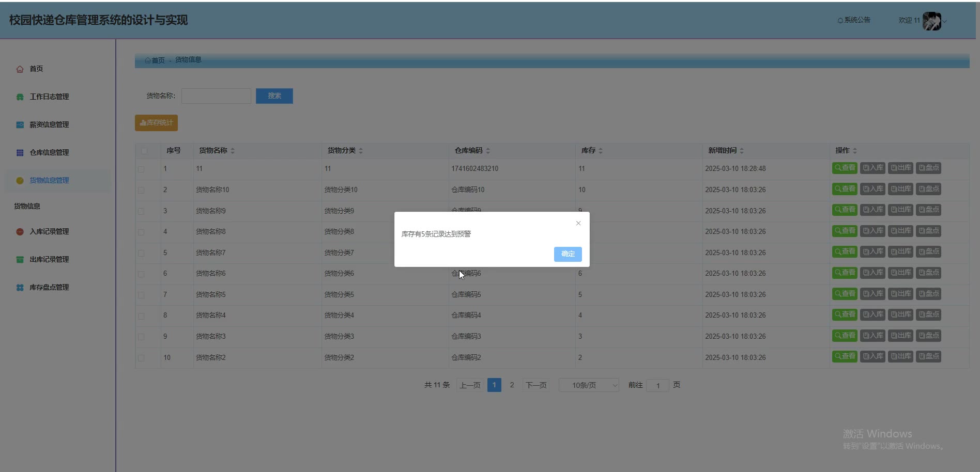The width and height of the screenshot is (980, 472).
Task: Select the checkbox for row 货物名称10
Action: [x=141, y=190]
